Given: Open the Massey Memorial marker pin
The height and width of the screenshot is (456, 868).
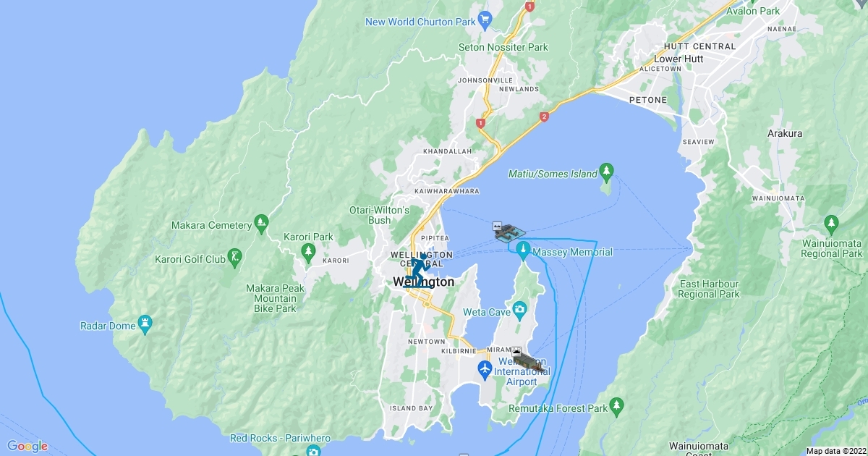Looking at the screenshot, I should pos(524,251).
